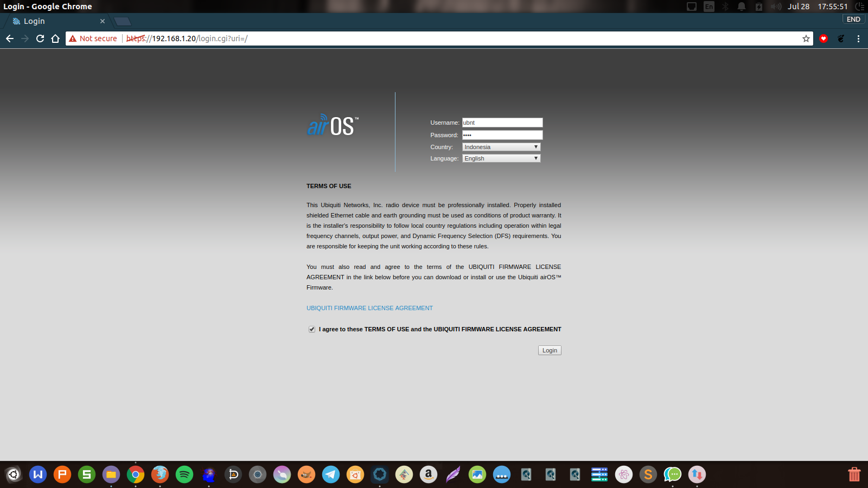Open the GNOME footprint extension icon
This screenshot has height=488, width=868.
(841, 38)
